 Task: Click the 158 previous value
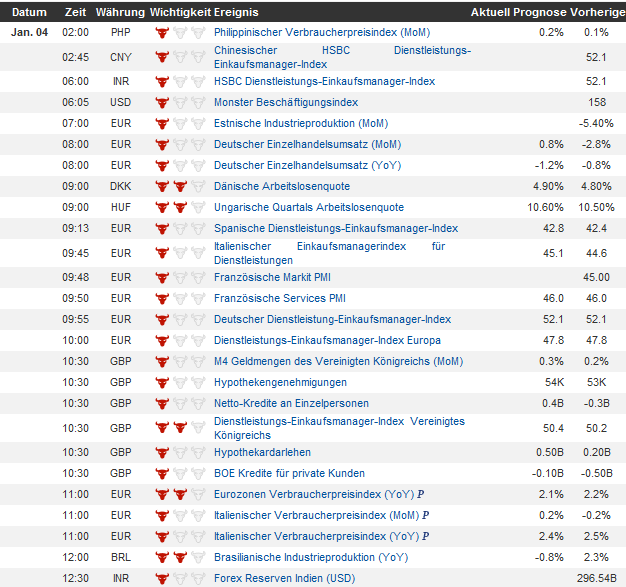597,102
